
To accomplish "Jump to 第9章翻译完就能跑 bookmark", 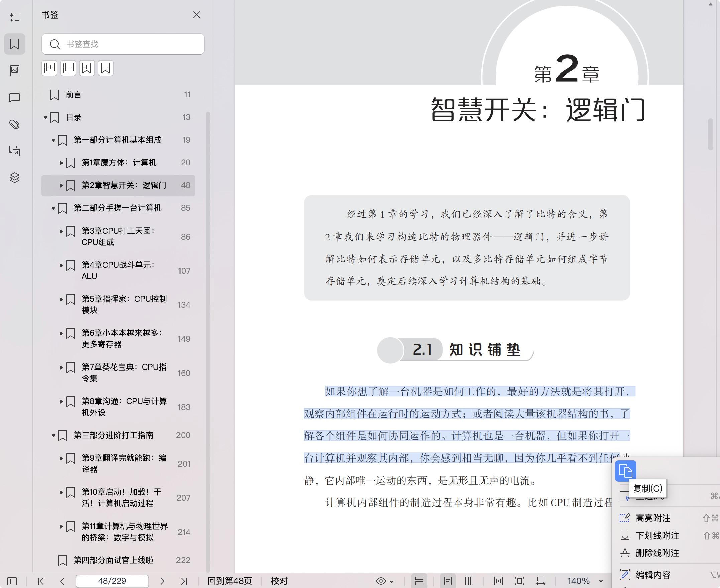I will click(124, 463).
